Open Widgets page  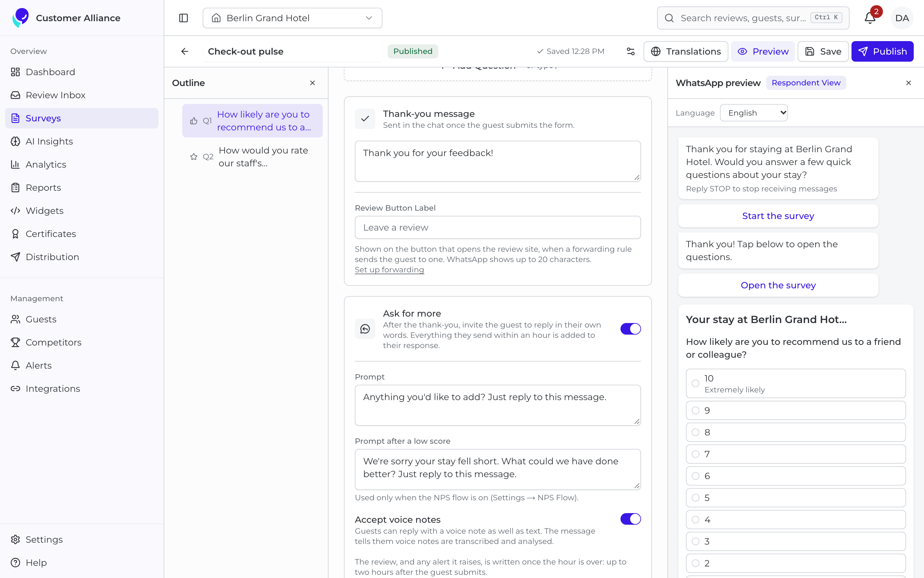tap(82, 211)
